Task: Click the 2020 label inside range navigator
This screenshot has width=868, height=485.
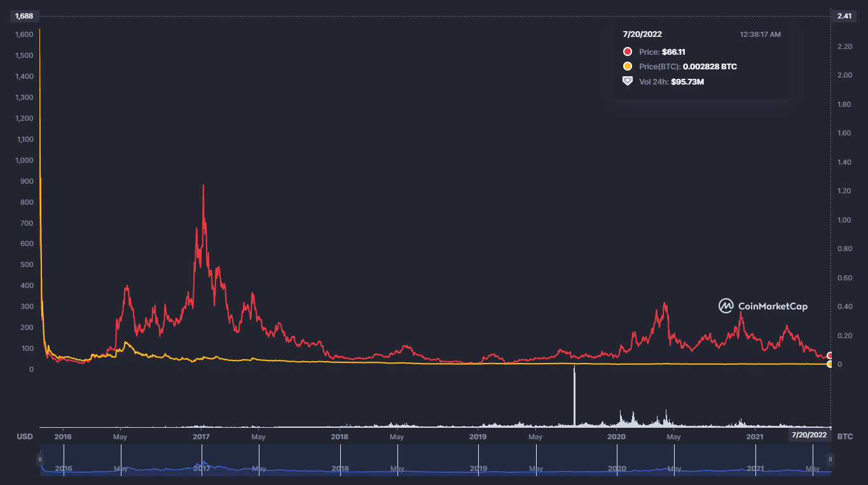Action: (616, 468)
